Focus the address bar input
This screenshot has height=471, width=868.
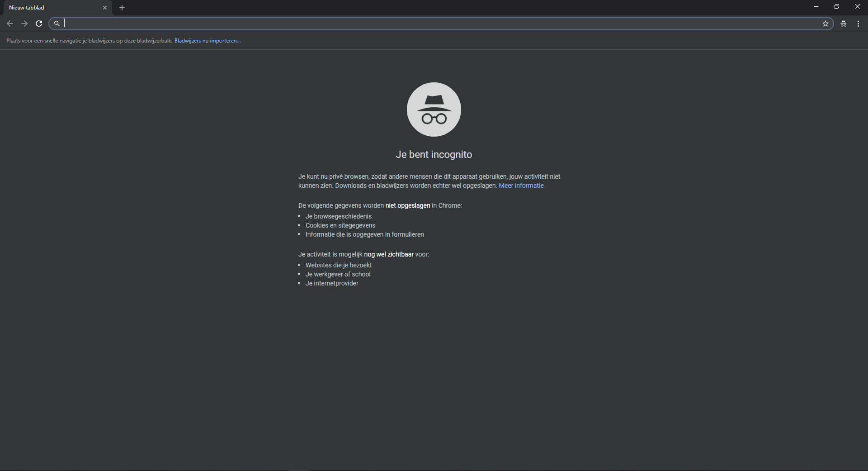pyautogui.click(x=441, y=24)
